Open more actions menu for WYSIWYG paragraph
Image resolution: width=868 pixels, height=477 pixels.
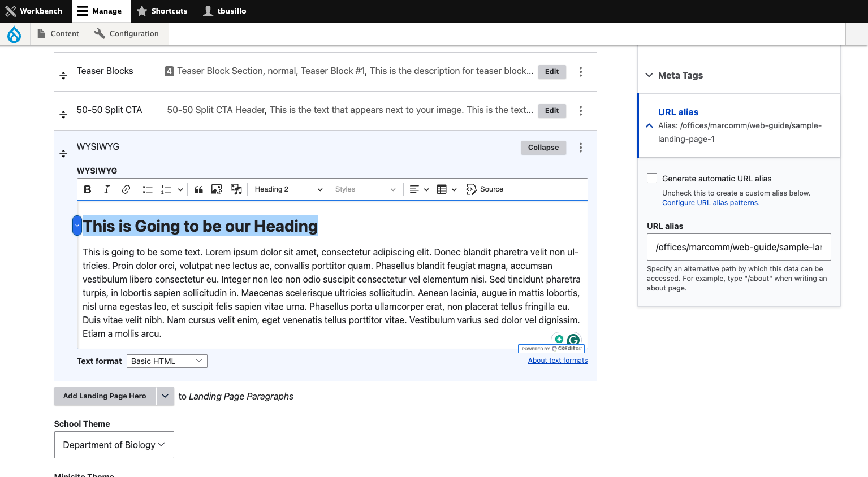pos(581,148)
